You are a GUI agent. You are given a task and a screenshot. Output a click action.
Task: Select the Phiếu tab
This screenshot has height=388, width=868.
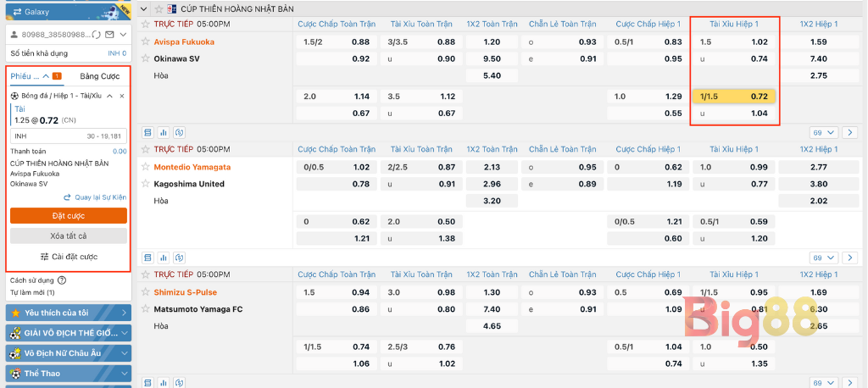click(x=36, y=76)
